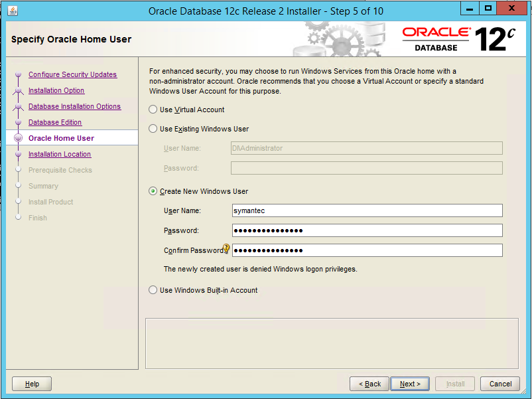Focus the Confirm Password field
The height and width of the screenshot is (399, 532).
click(x=367, y=250)
